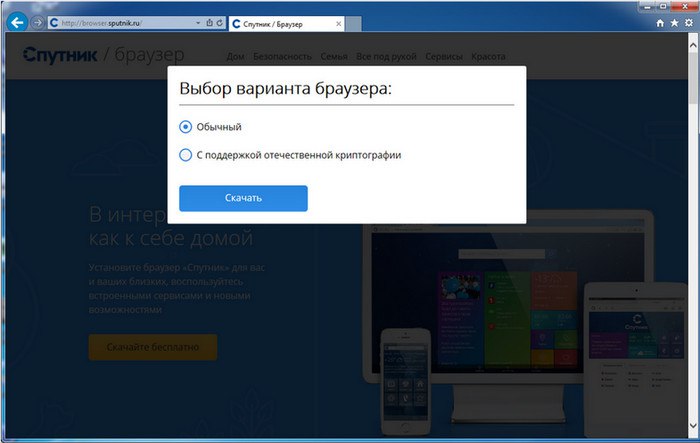Click the dialog title Выбор варианта браузера
The image size is (700, 443).
(285, 88)
